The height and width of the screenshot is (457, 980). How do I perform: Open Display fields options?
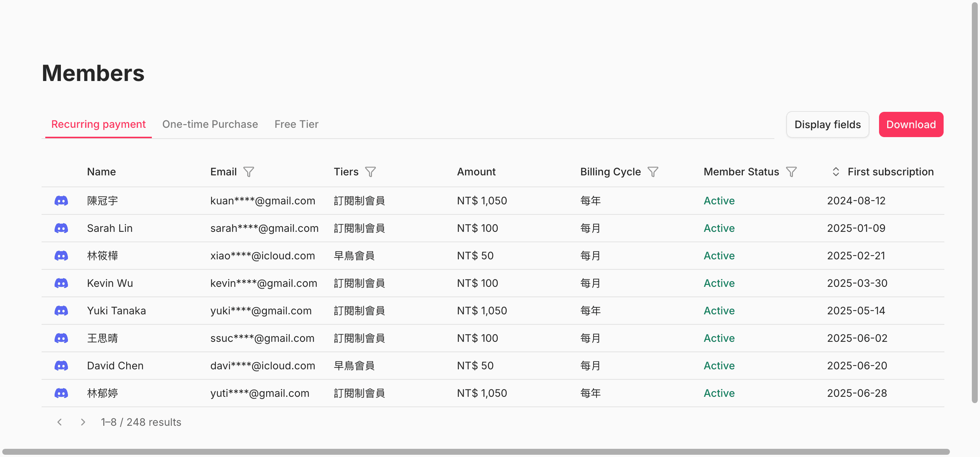(x=827, y=124)
